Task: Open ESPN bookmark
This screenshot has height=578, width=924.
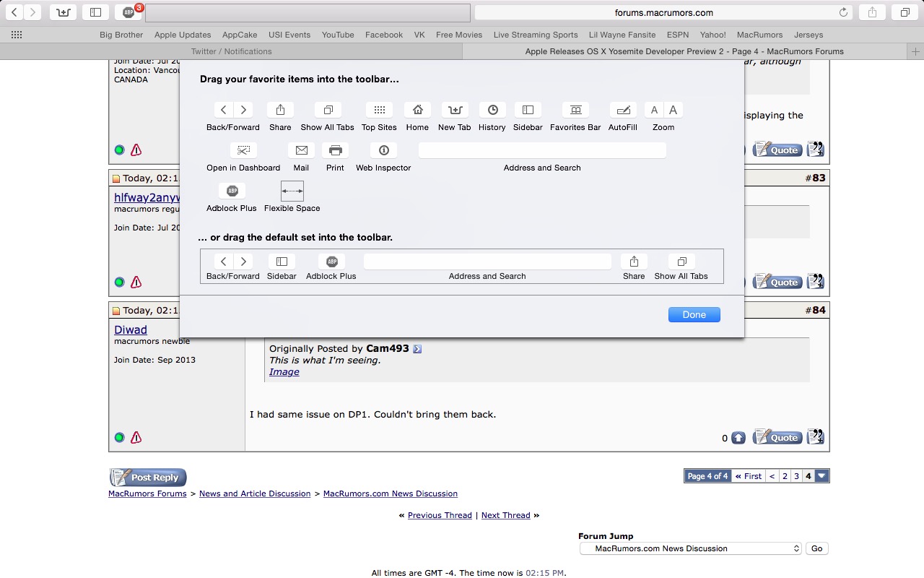Action: tap(678, 35)
